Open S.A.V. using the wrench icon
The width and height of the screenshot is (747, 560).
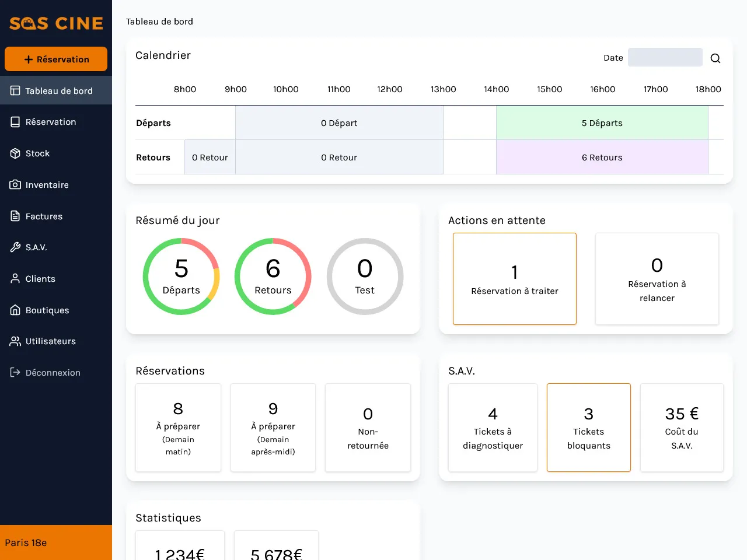(x=15, y=247)
